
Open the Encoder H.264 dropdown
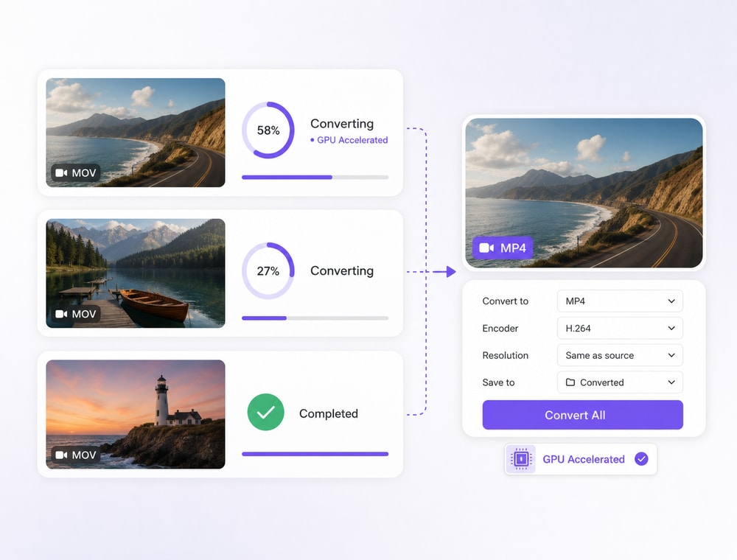(620, 329)
